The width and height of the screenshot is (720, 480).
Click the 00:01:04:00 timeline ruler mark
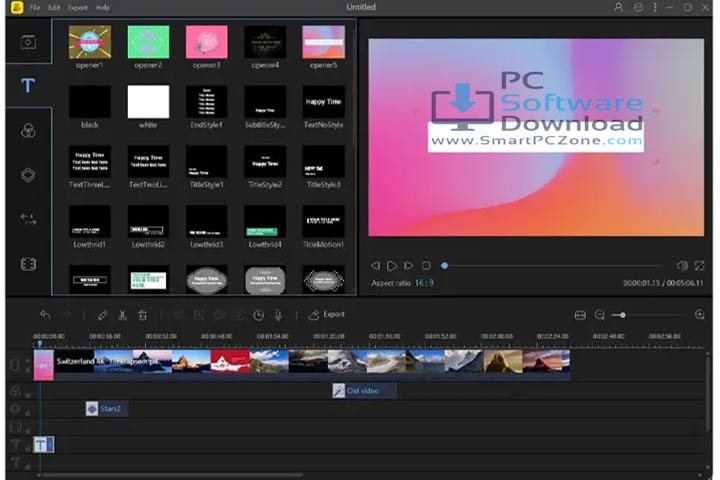(x=272, y=336)
